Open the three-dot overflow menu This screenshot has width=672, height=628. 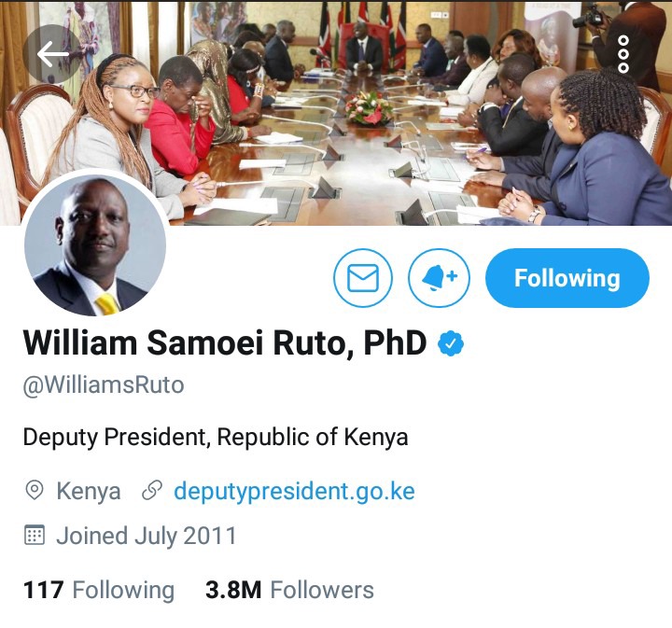623,54
